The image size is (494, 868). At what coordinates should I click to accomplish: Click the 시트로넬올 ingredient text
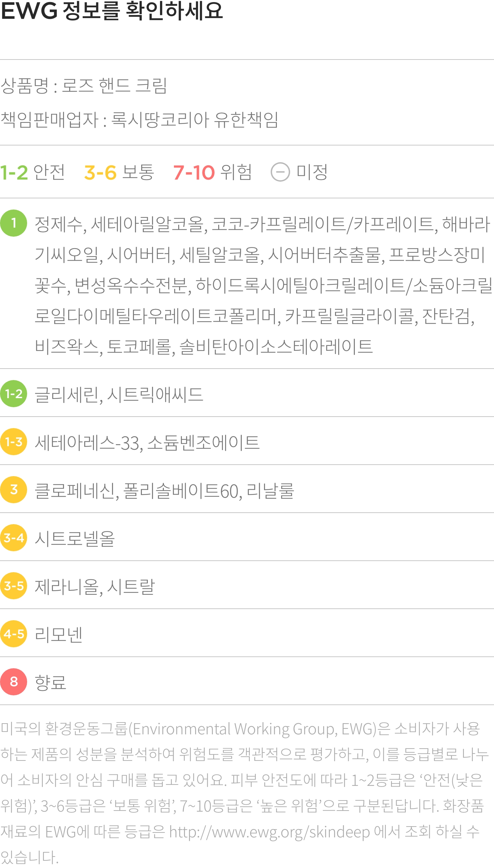click(75, 538)
